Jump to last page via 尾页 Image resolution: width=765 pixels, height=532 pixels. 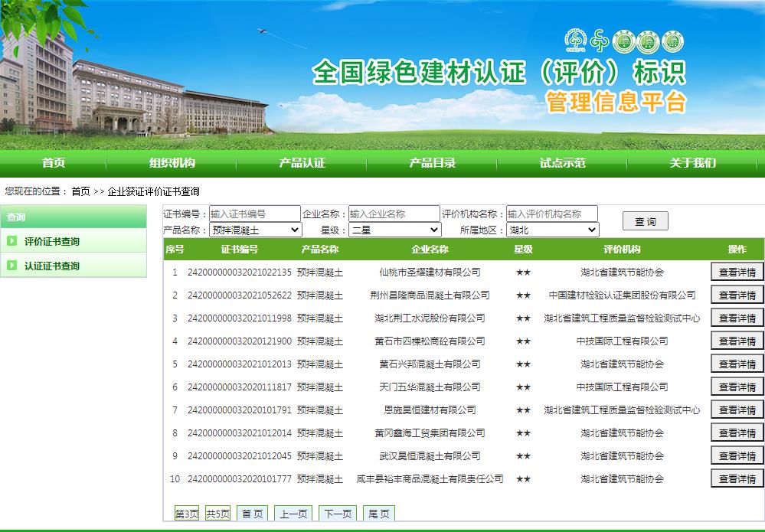click(x=378, y=514)
